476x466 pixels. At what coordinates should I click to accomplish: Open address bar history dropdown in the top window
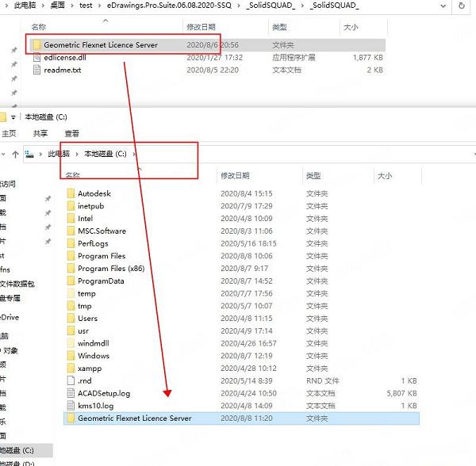coord(443,6)
